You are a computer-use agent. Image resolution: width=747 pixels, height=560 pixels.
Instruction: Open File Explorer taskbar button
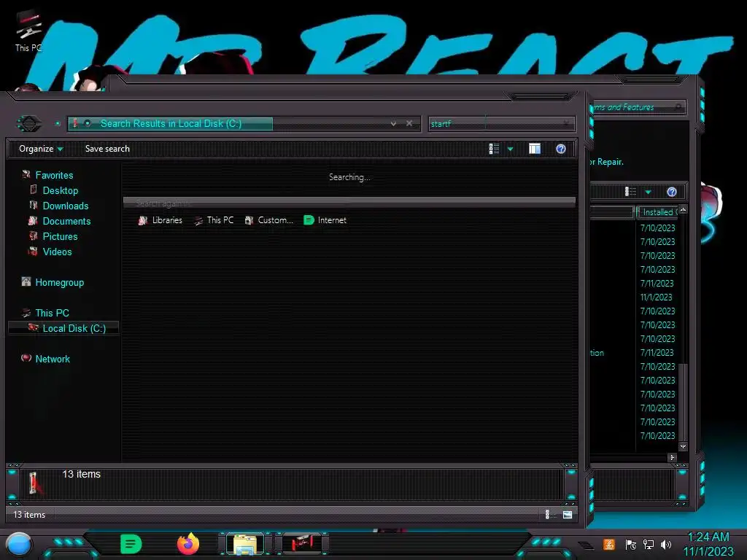click(x=245, y=544)
